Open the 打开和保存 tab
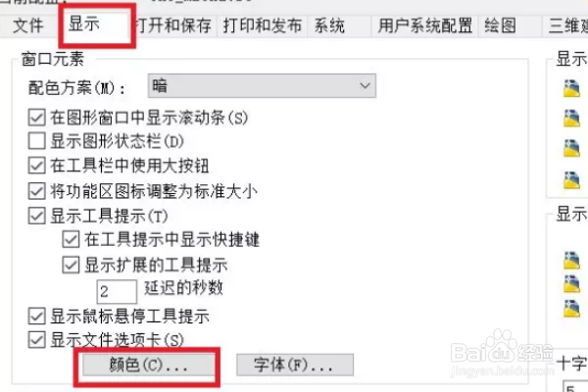 pyautogui.click(x=174, y=25)
